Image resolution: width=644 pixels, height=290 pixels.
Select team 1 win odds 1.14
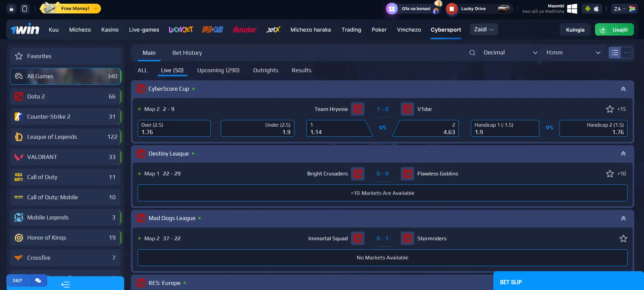(x=339, y=128)
